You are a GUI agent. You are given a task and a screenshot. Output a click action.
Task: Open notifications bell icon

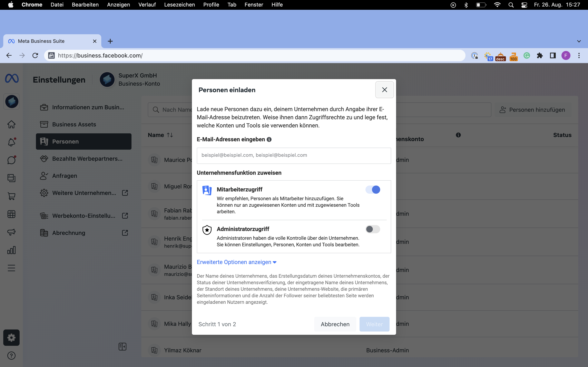pyautogui.click(x=11, y=142)
